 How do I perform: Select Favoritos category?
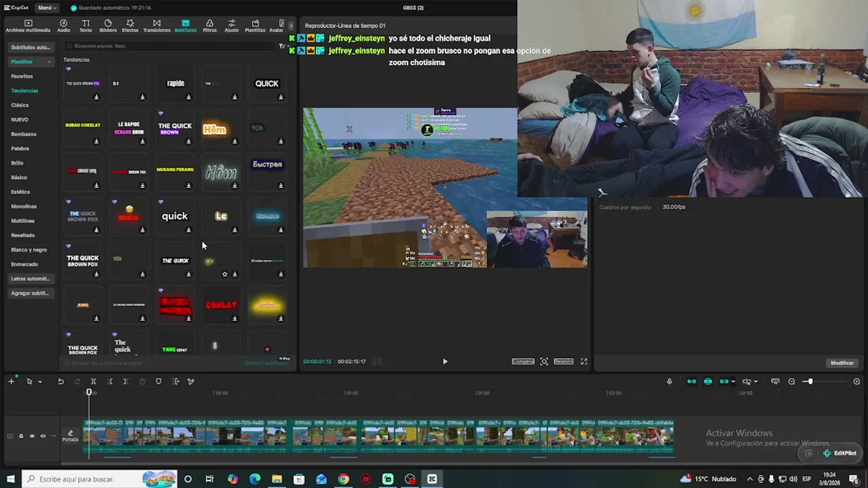[x=22, y=76]
